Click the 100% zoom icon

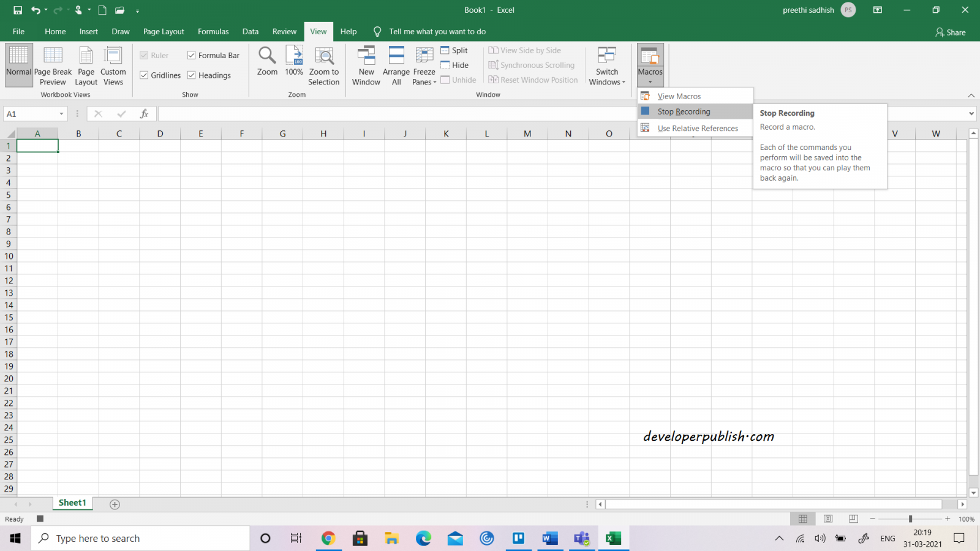(294, 64)
